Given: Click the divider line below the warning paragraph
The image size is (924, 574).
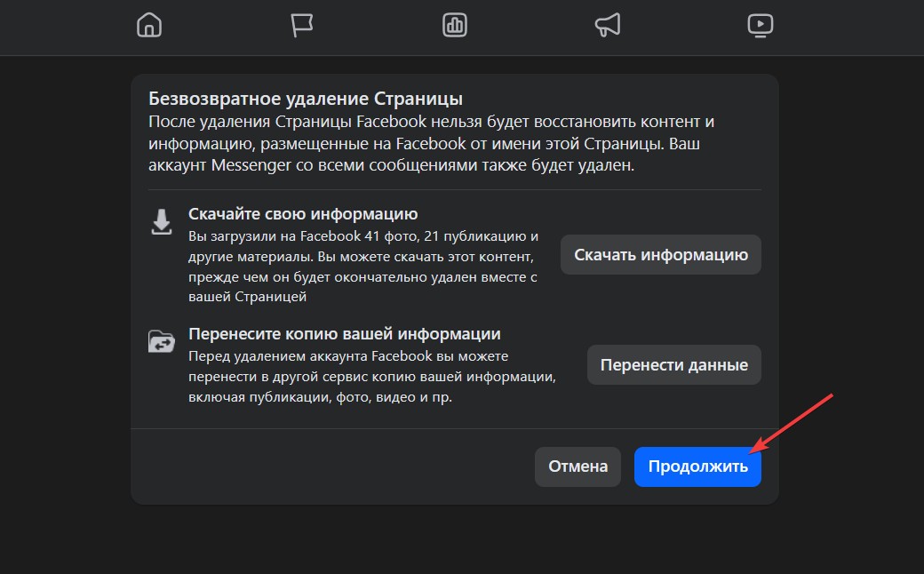Looking at the screenshot, I should (455, 189).
